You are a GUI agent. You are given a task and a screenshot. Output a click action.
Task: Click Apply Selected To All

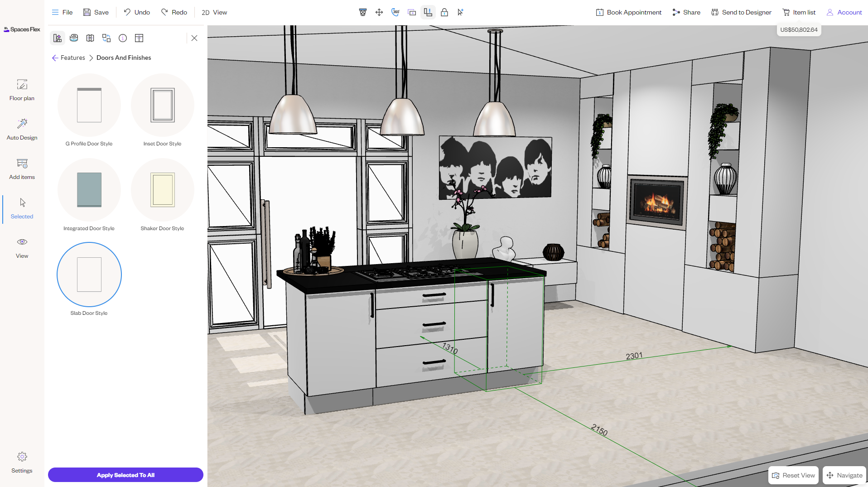coord(125,475)
